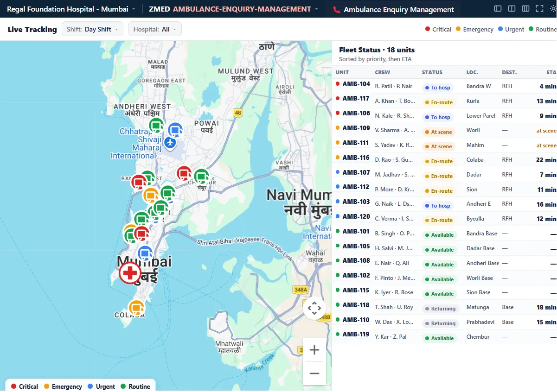
Task: Select unit AMB-108 row
Action: [444, 263]
